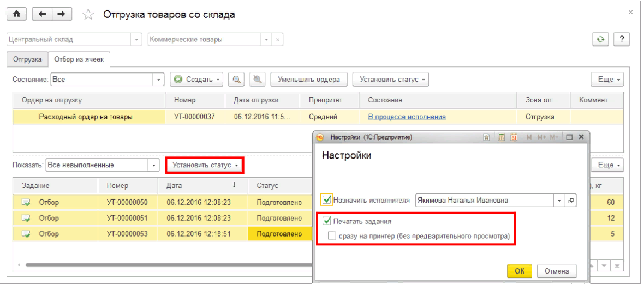Navigate forward with the right arrow
Screen dimensions: 644x285
click(x=61, y=15)
